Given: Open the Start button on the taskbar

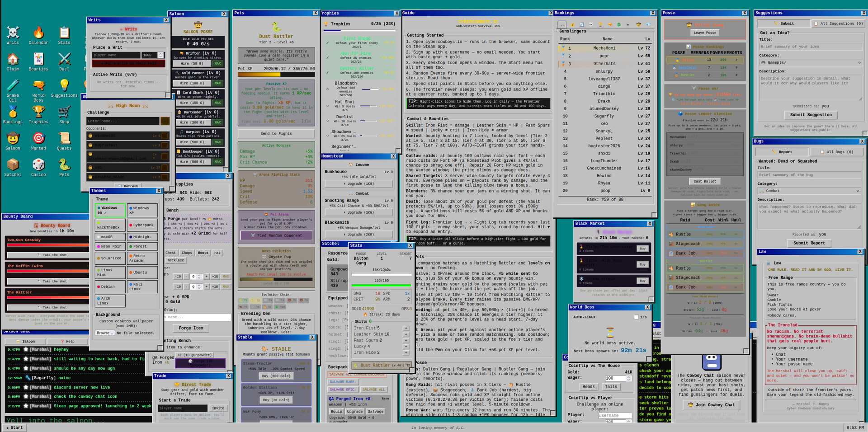Looking at the screenshot, I should click(x=14, y=427).
